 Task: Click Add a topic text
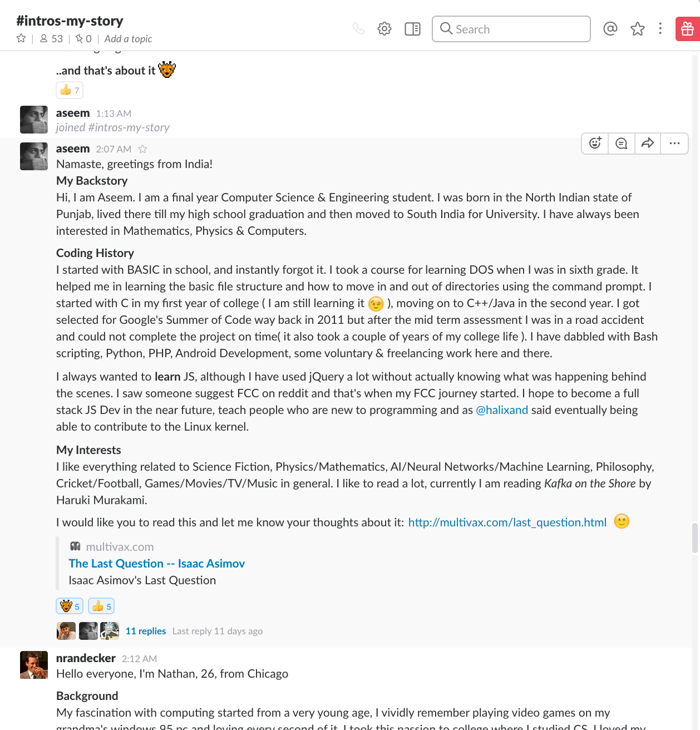click(x=128, y=39)
